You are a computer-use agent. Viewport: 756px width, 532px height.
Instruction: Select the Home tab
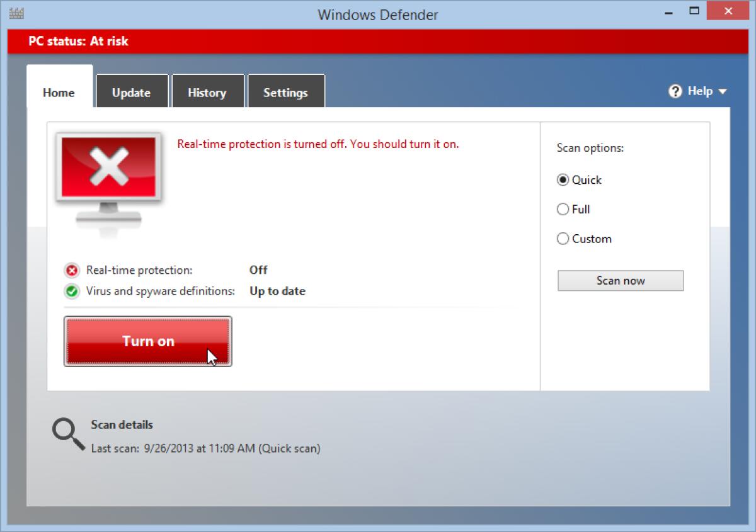[59, 92]
